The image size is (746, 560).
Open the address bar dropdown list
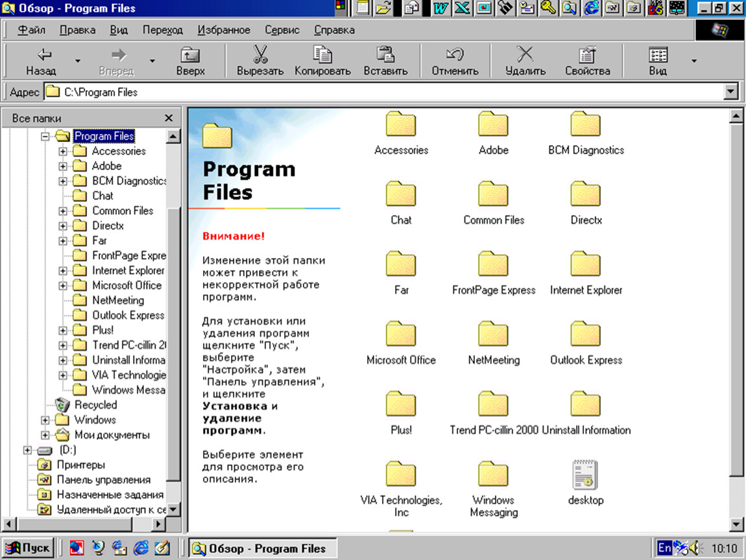pyautogui.click(x=731, y=92)
